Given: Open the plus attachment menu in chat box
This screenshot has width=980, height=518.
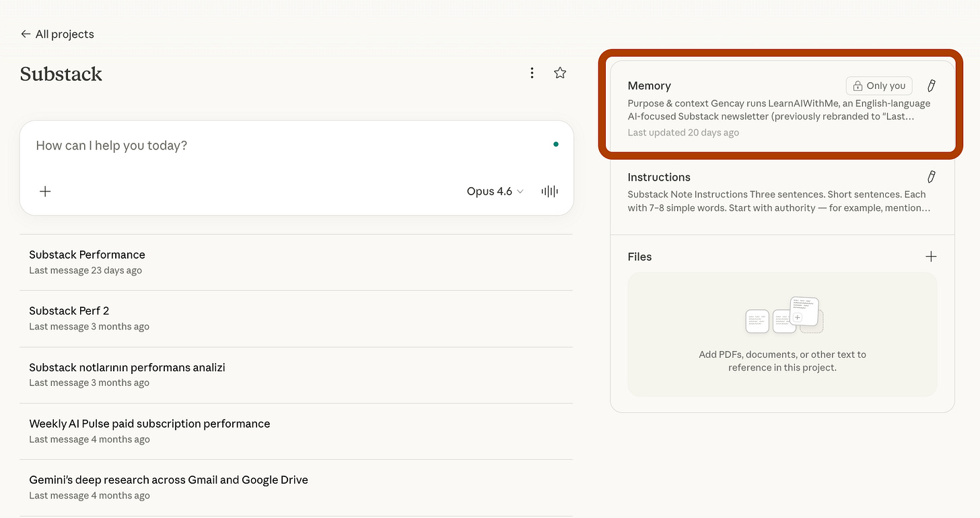Looking at the screenshot, I should pyautogui.click(x=45, y=191).
